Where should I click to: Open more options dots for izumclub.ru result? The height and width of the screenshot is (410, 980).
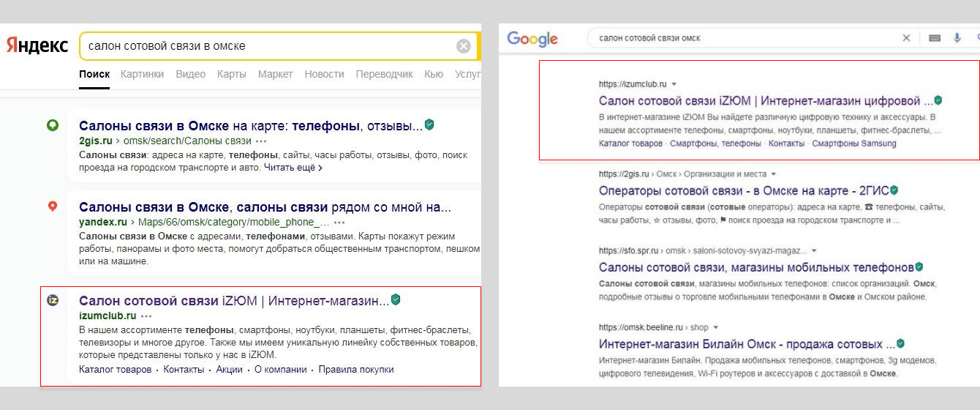146,316
